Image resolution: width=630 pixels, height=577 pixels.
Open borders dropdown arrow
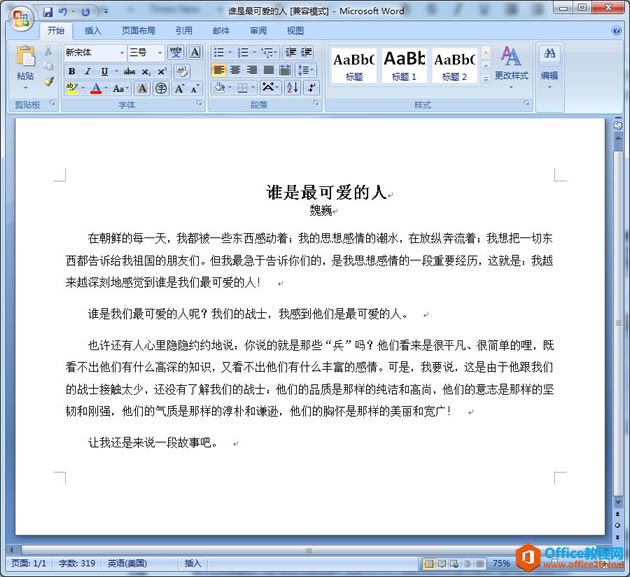253,87
